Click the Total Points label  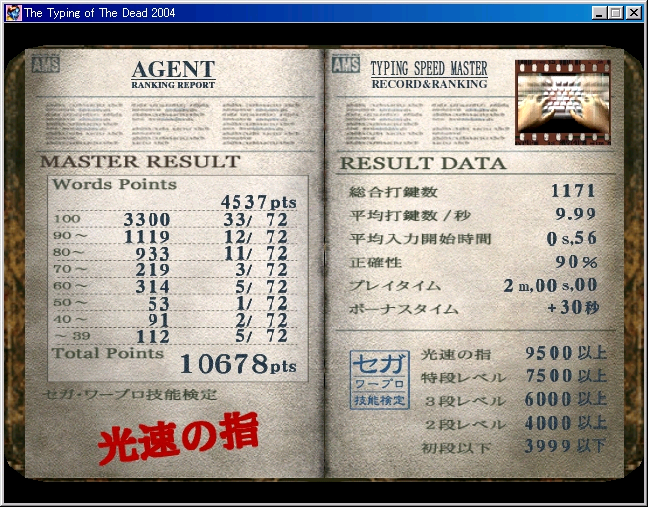click(x=108, y=353)
